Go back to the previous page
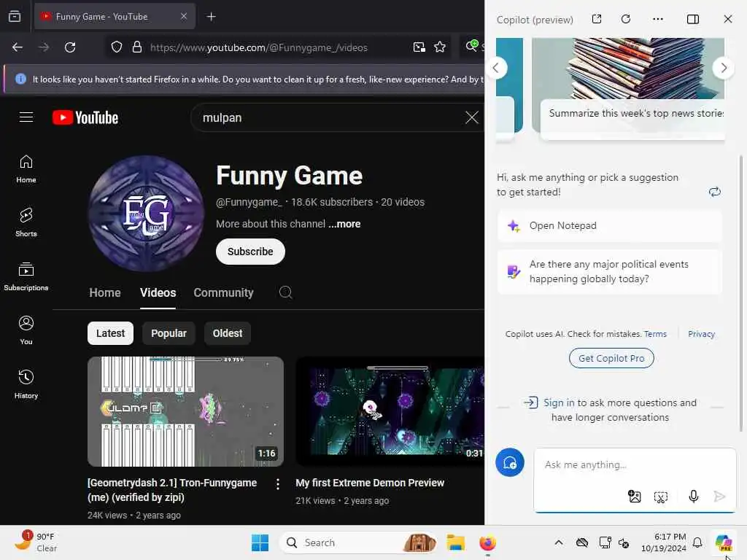 pyautogui.click(x=18, y=47)
